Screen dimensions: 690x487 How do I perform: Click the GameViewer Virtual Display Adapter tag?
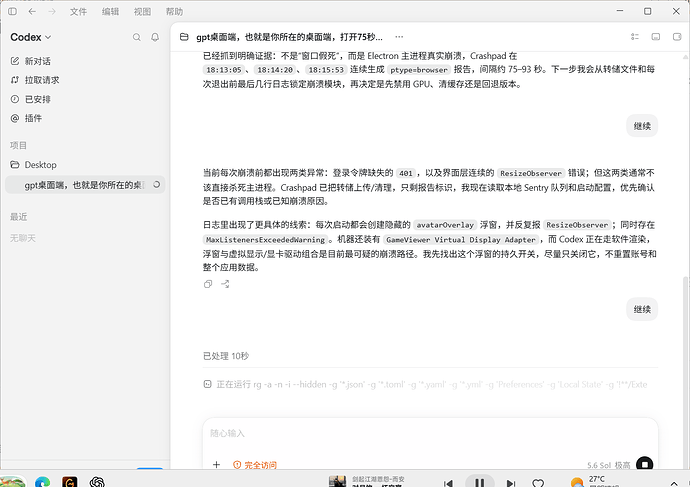pos(461,240)
